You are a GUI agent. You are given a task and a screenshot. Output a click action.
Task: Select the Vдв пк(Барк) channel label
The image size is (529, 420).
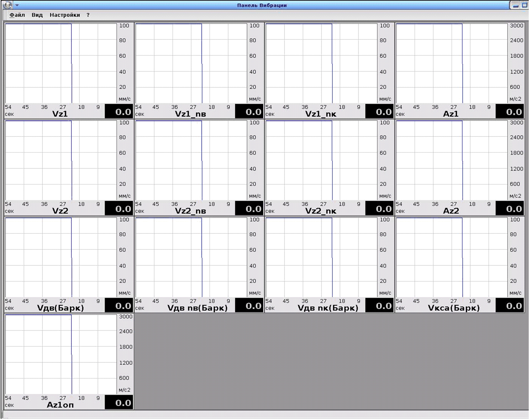point(328,308)
